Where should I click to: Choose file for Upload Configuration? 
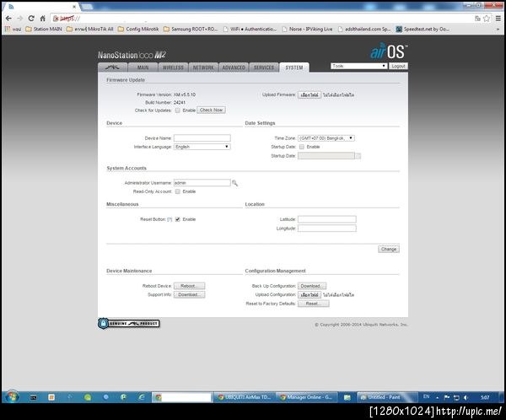pos(310,294)
